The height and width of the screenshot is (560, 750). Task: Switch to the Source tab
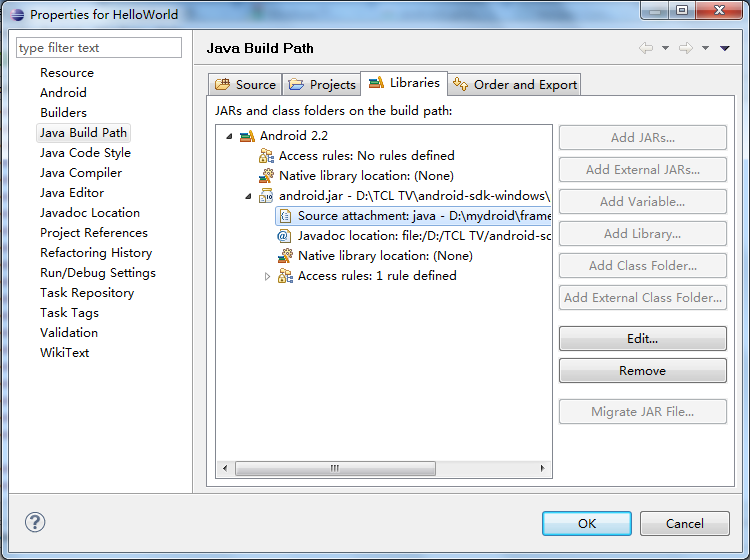[245, 85]
